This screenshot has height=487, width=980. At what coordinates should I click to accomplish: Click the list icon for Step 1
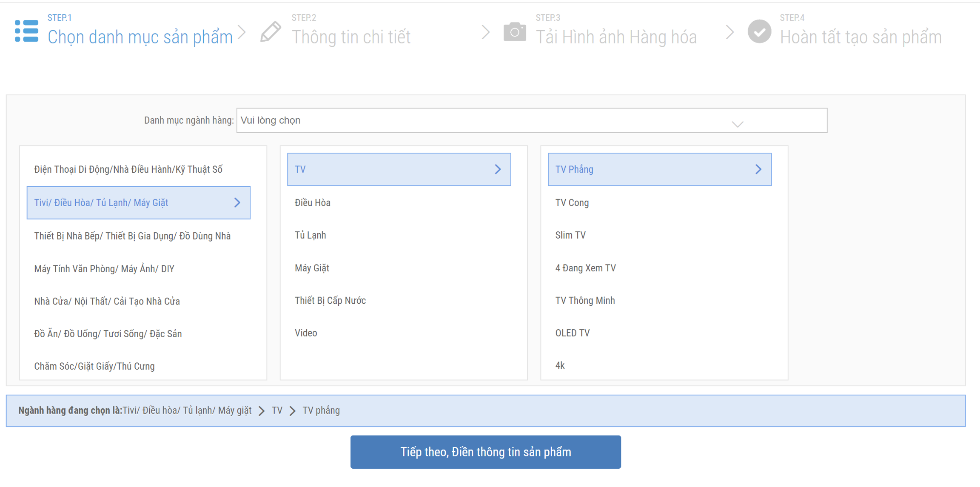click(26, 31)
